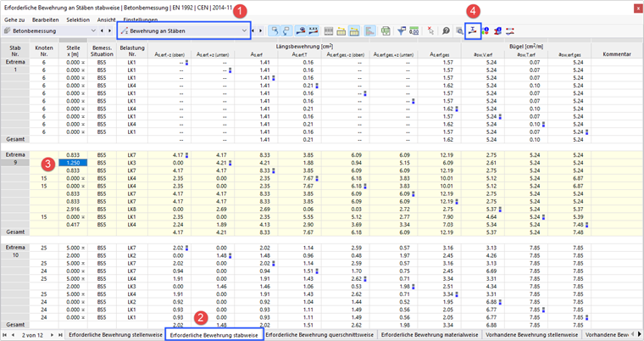This screenshot has height=341, width=644.
Task: Toggle first selection-sync icon with cursor arrow
Action: pyautogui.click(x=274, y=31)
